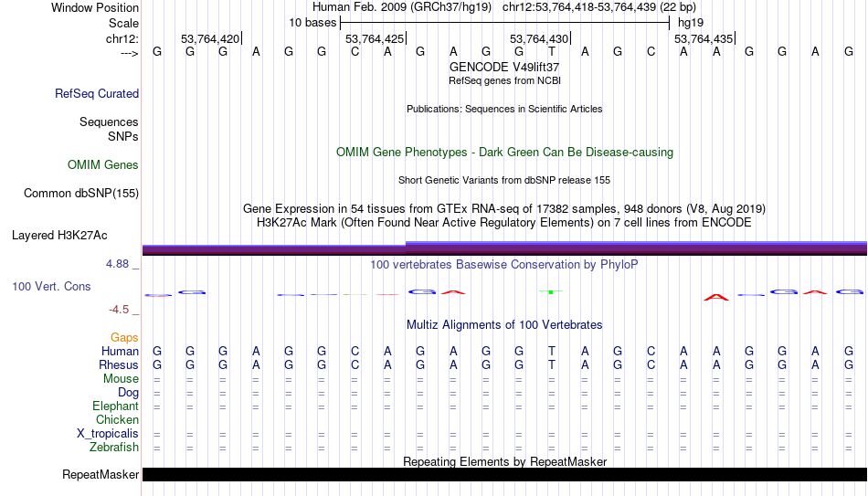Click the 53,764,420 ruler position

click(210, 38)
